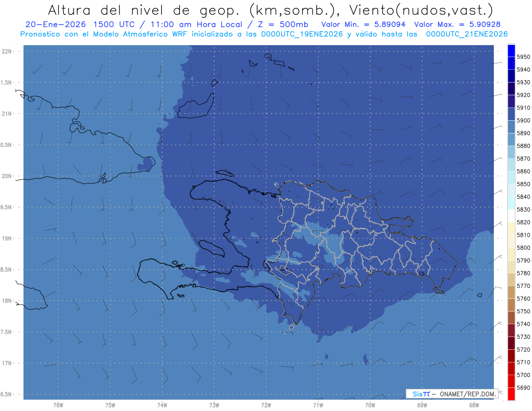Click the '5820' color scale value

524,222
